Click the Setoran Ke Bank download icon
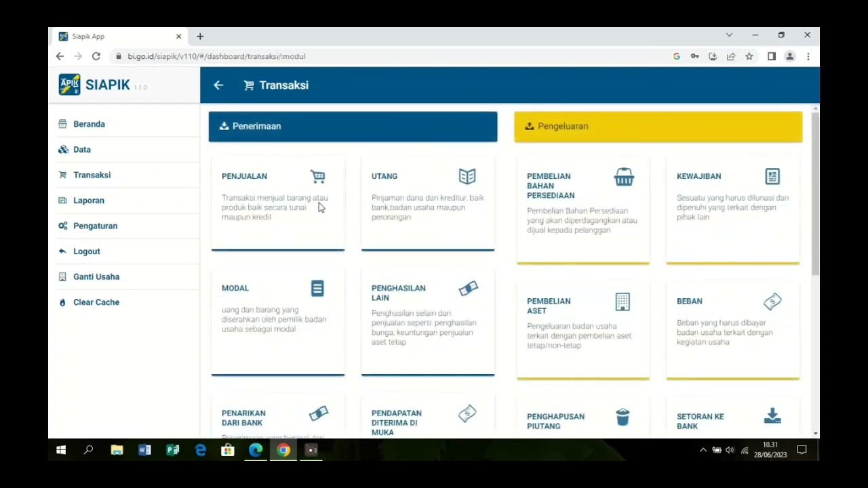The height and width of the screenshot is (488, 868). [772, 416]
